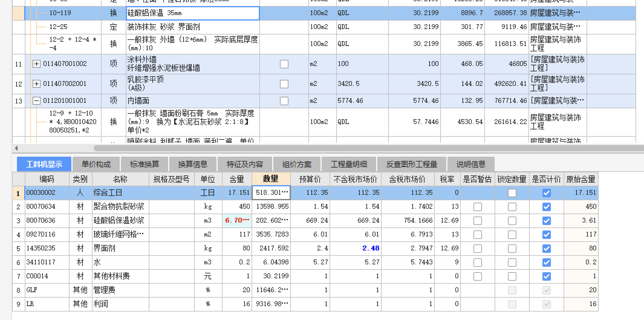Uncheck 是否计价 for 综合工日
This screenshot has height=320, width=644.
click(x=546, y=193)
